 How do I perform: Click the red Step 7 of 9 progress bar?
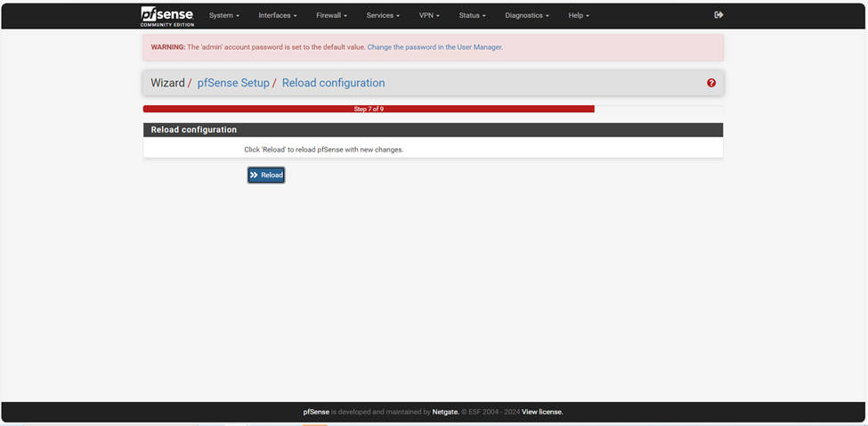369,109
